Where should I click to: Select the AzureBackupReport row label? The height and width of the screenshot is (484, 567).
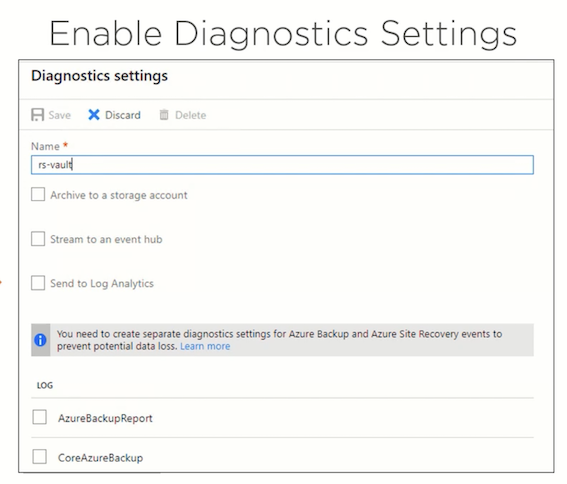tap(105, 419)
